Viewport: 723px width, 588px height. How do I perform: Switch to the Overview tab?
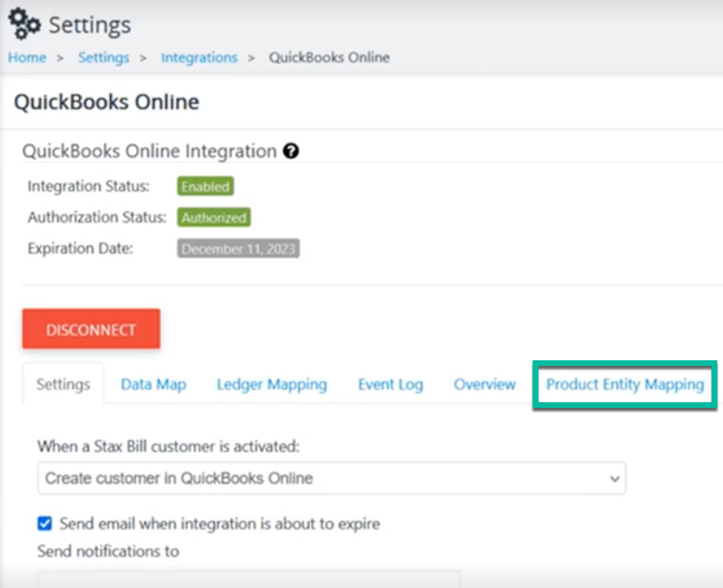click(484, 384)
